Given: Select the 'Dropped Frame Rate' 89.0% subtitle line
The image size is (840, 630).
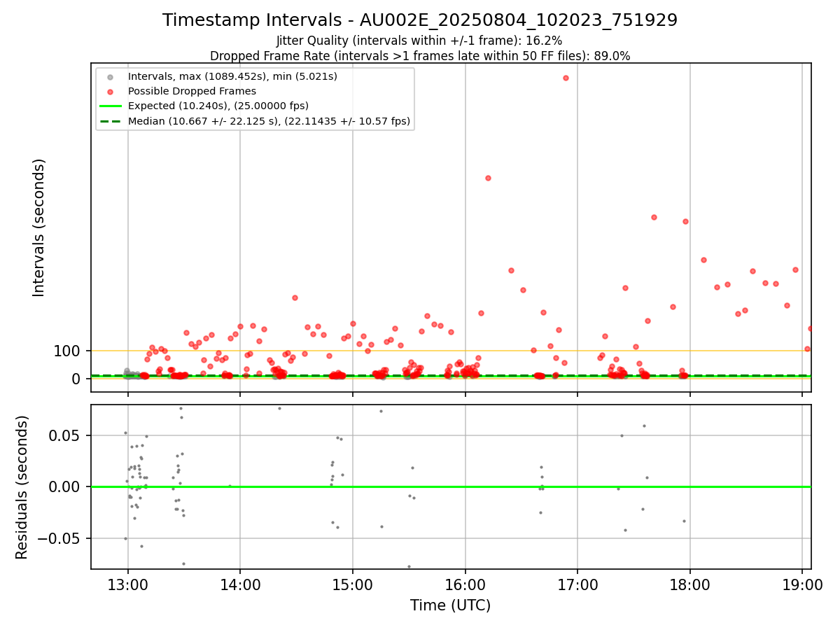Looking at the screenshot, I should [420, 56].
